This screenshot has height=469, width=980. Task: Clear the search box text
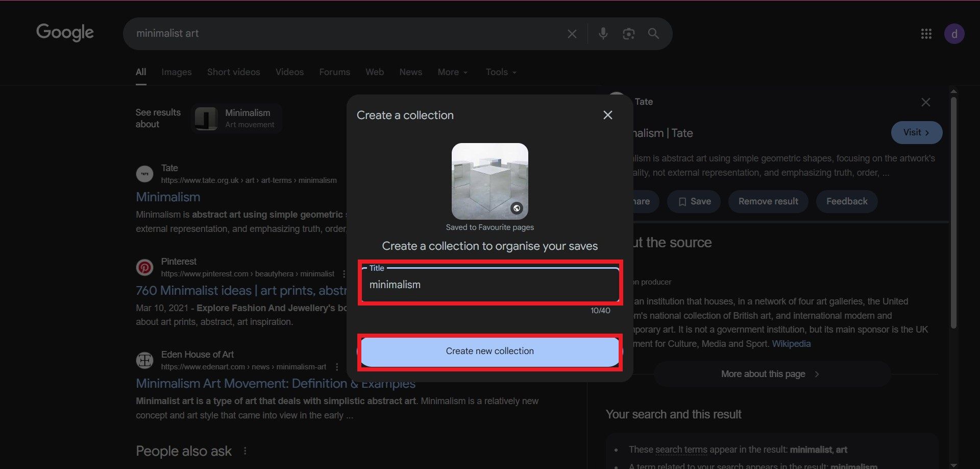572,34
